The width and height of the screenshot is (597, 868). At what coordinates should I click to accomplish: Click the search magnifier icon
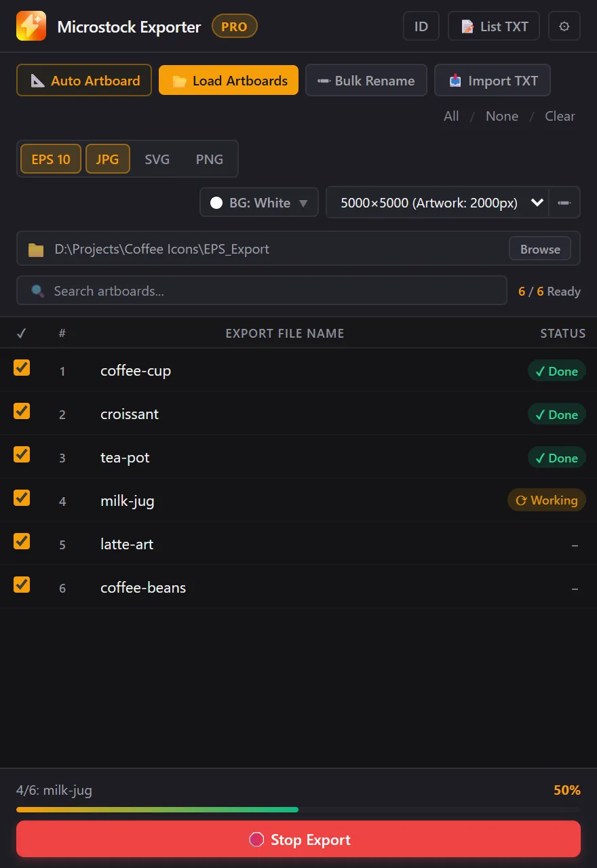point(38,291)
